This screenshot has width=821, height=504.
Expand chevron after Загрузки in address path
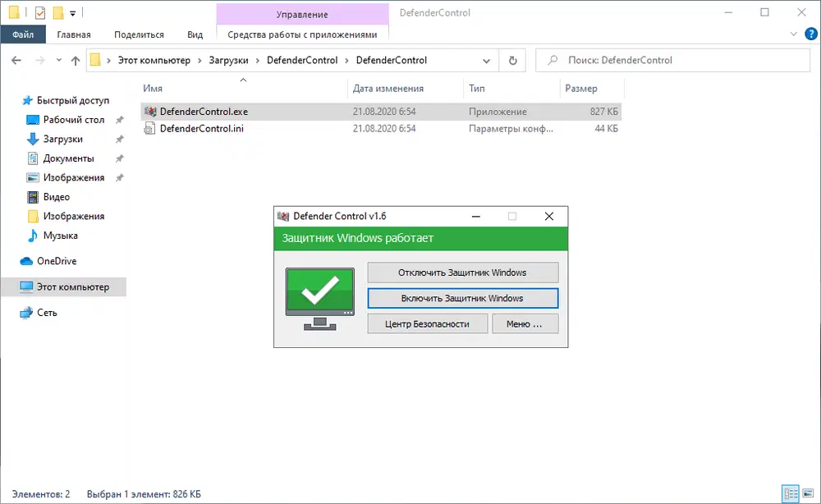click(258, 60)
